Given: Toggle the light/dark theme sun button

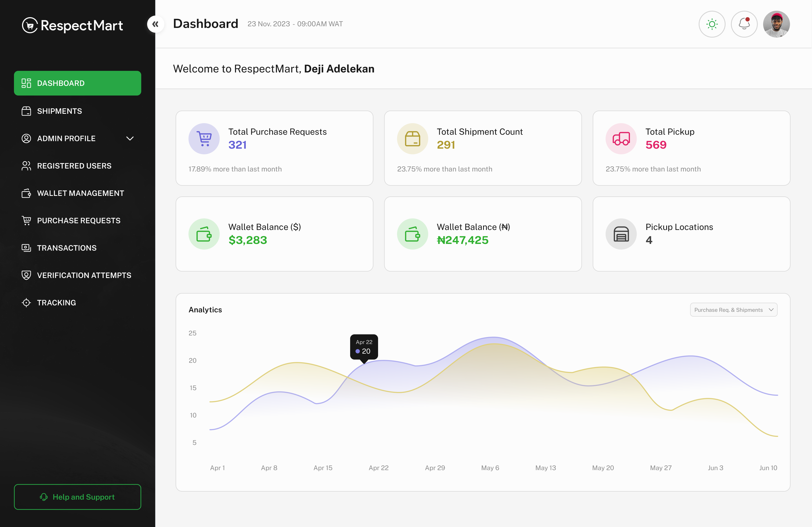Looking at the screenshot, I should (x=712, y=24).
